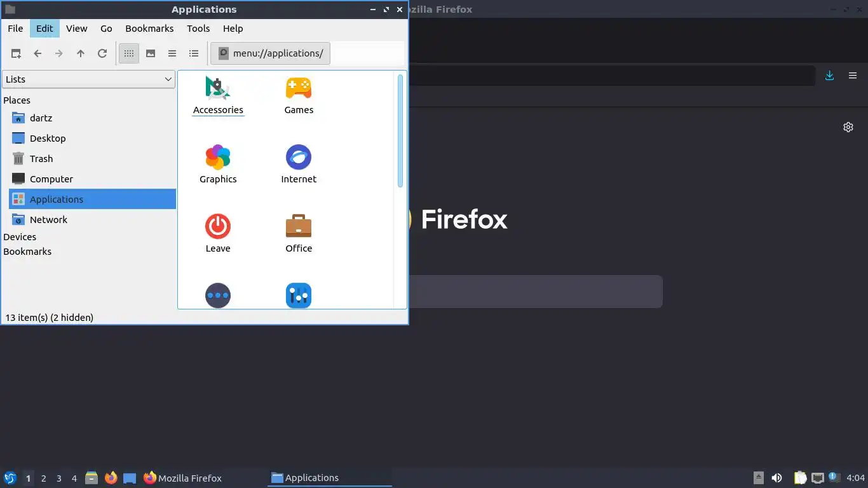Open the Bookmarks menu
This screenshot has height=488, width=868.
click(x=149, y=29)
